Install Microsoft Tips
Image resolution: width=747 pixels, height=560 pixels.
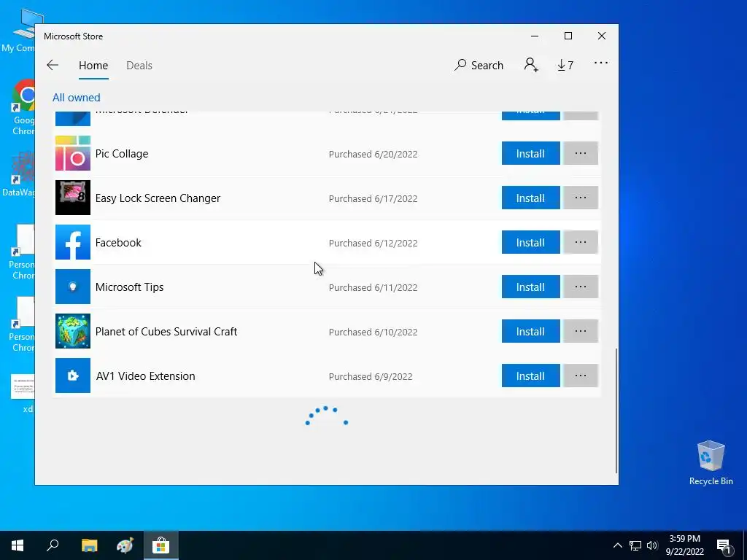pyautogui.click(x=531, y=287)
